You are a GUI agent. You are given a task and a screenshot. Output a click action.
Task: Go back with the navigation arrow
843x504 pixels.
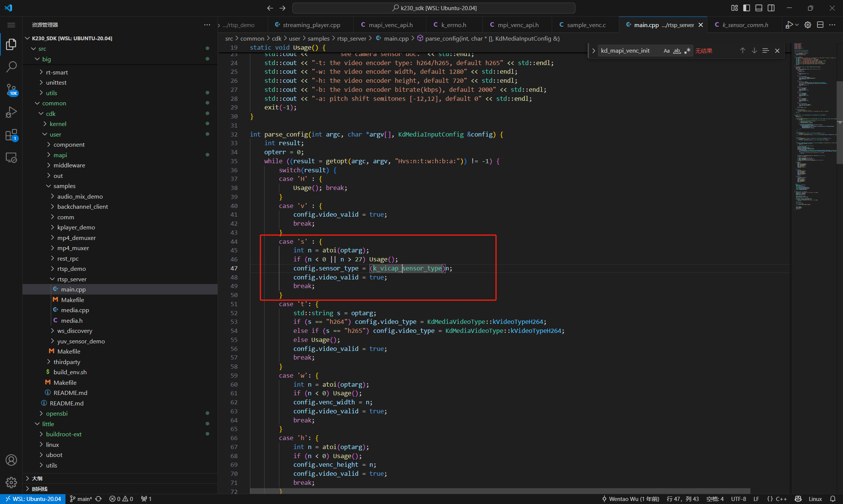[270, 8]
